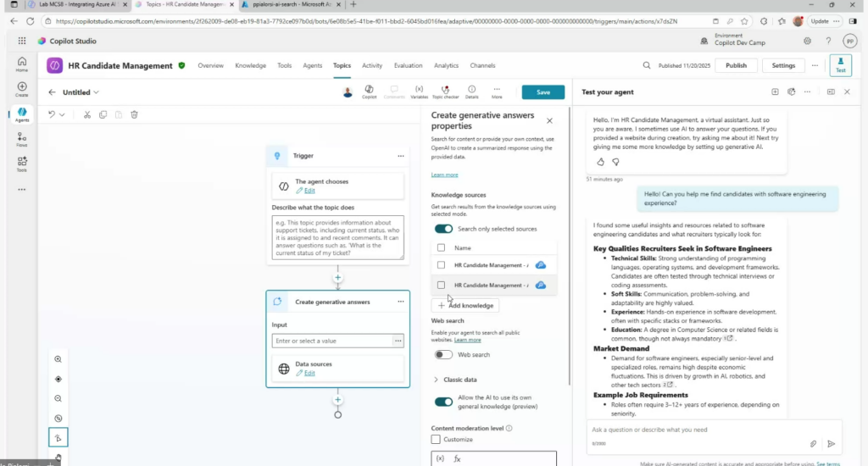868x466 pixels.
Task: Open Agents in left sidebar
Action: click(21, 114)
